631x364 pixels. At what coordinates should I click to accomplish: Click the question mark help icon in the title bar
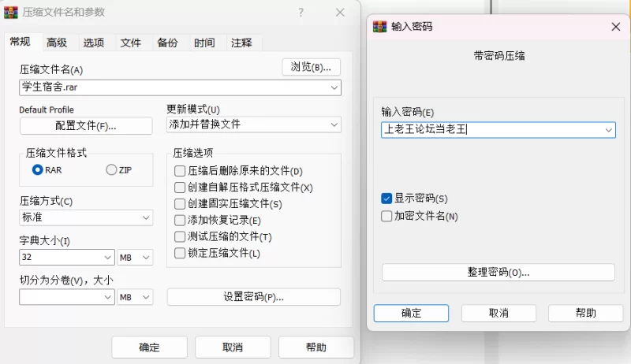tap(301, 13)
